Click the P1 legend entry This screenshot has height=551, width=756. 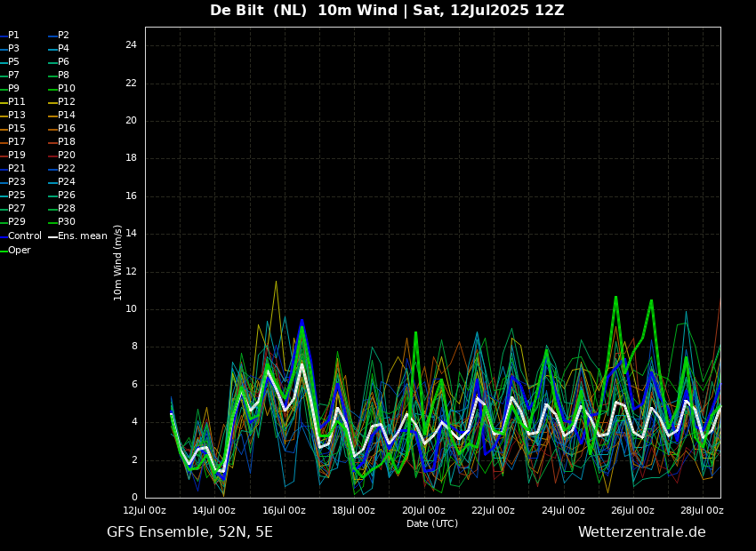pos(13,36)
